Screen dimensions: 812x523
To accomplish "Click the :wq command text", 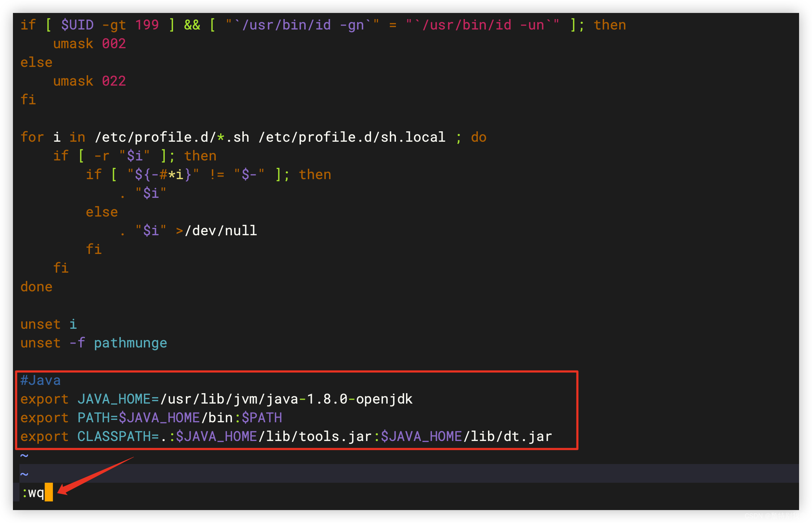I will coord(33,492).
